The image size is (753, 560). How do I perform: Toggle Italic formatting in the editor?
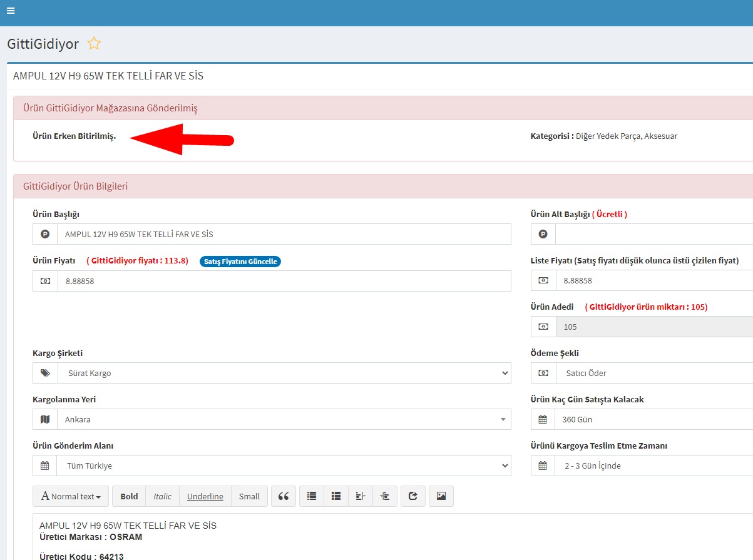(163, 496)
